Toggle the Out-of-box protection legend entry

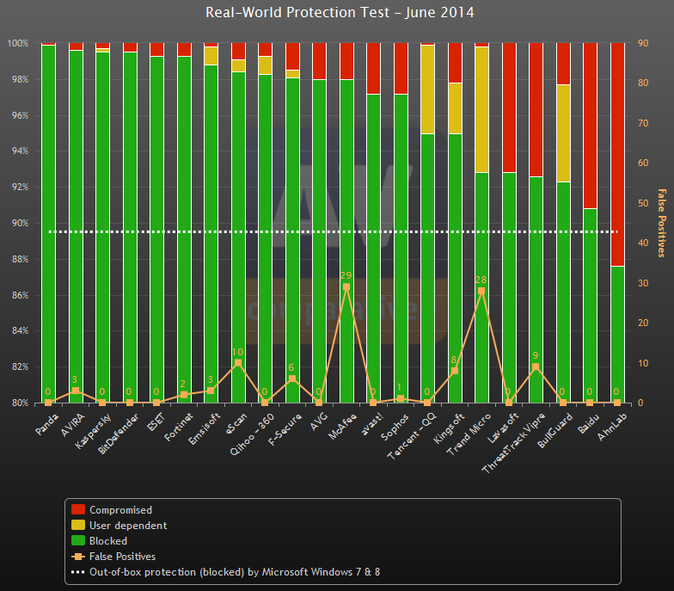(226, 572)
